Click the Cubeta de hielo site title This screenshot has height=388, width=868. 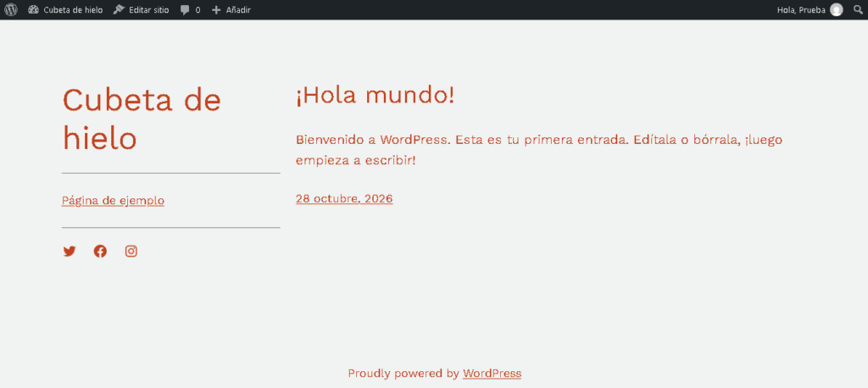pyautogui.click(x=142, y=119)
